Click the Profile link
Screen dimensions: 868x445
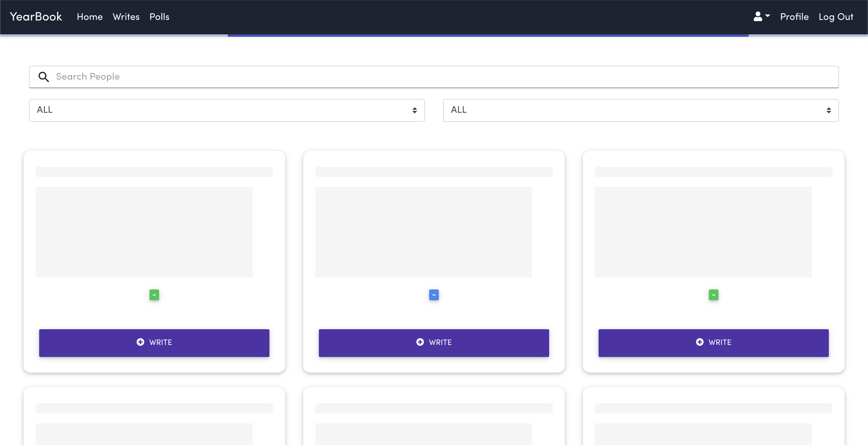[794, 17]
